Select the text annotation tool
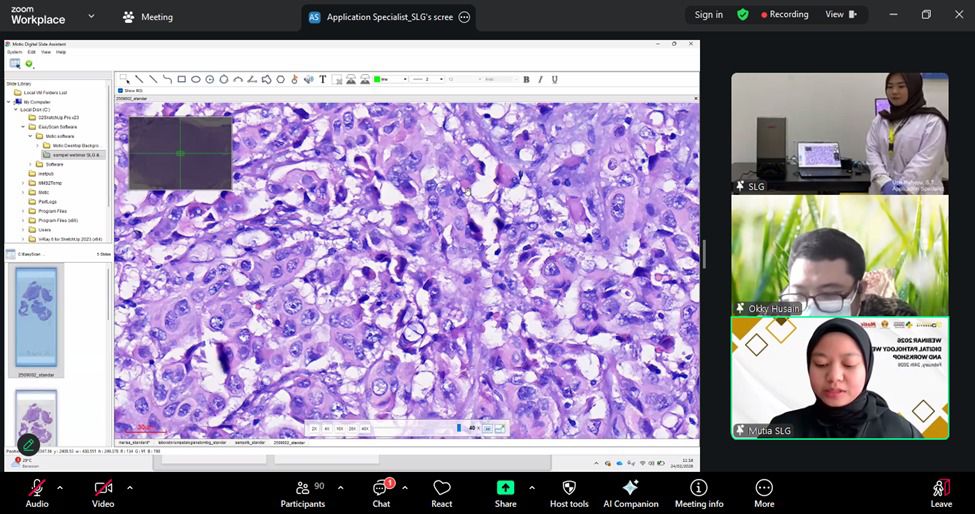 323,79
